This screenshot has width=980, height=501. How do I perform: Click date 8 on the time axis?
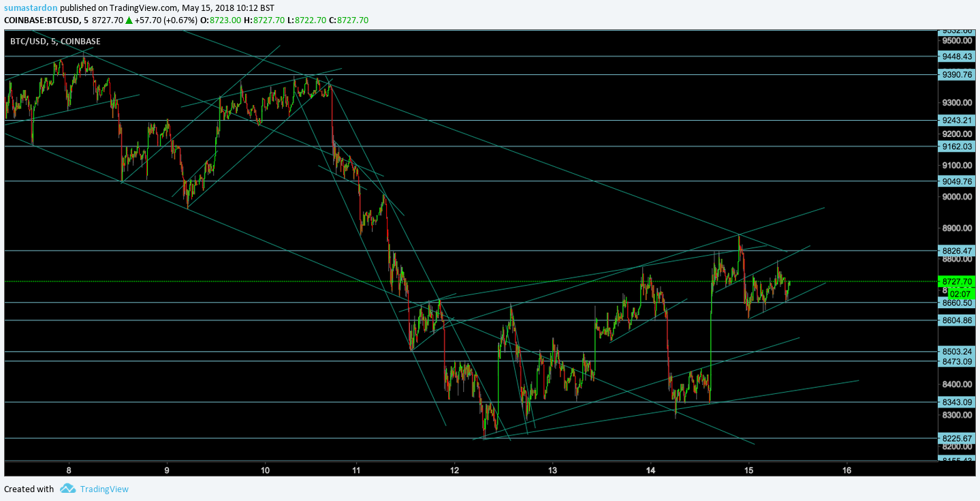[x=69, y=470]
